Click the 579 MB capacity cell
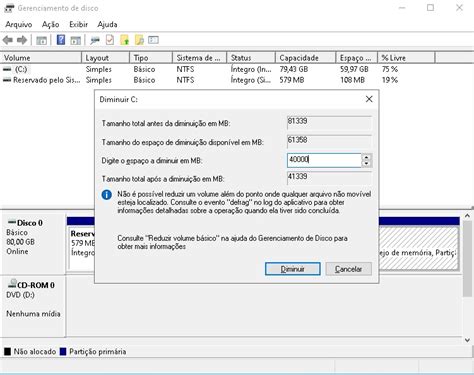The image size is (474, 375). [x=292, y=80]
